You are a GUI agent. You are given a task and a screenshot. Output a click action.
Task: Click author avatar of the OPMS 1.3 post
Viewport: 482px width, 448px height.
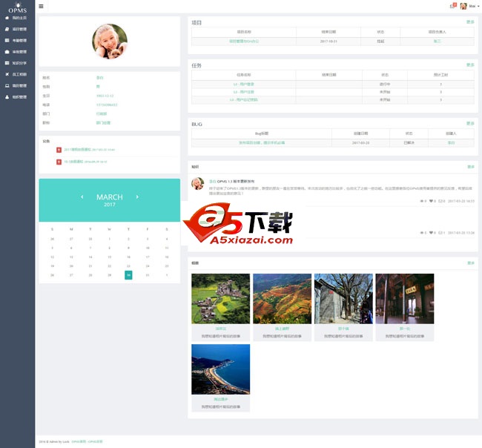[x=198, y=183]
